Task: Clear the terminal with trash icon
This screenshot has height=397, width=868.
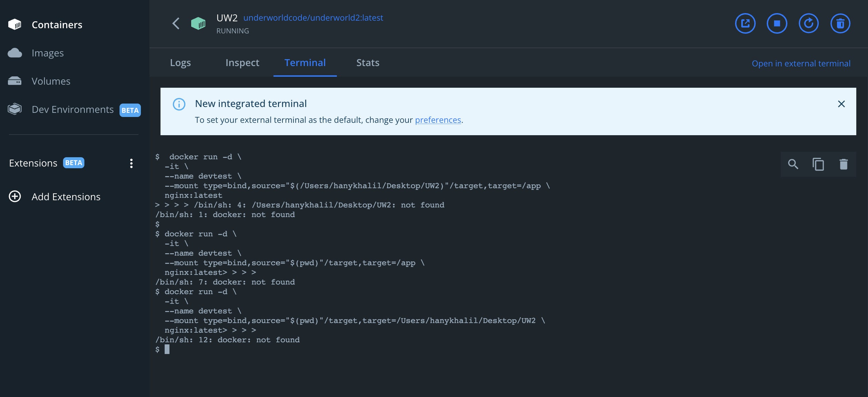Action: tap(843, 164)
